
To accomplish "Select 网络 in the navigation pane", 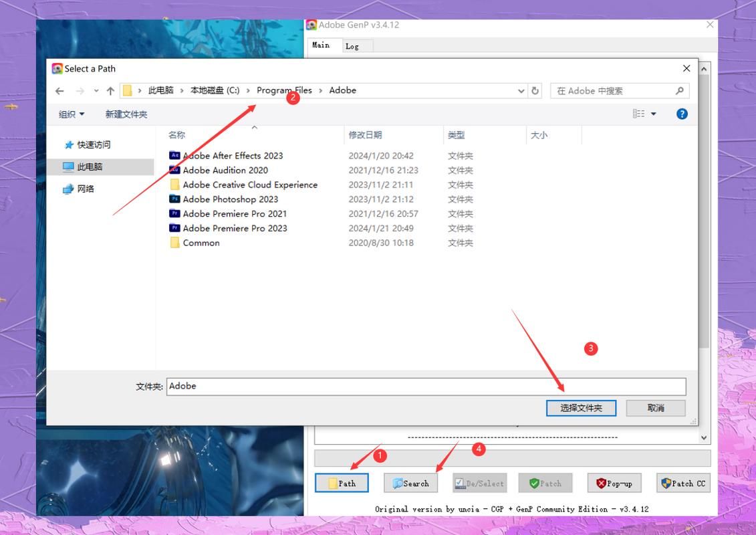I will pyautogui.click(x=79, y=189).
